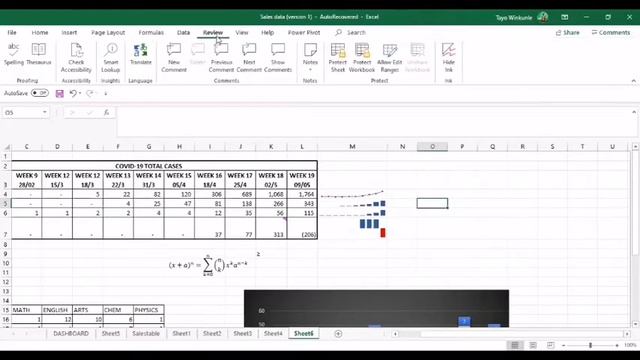The image size is (640, 360).
Task: Open Smart Lookup
Action: [111, 58]
